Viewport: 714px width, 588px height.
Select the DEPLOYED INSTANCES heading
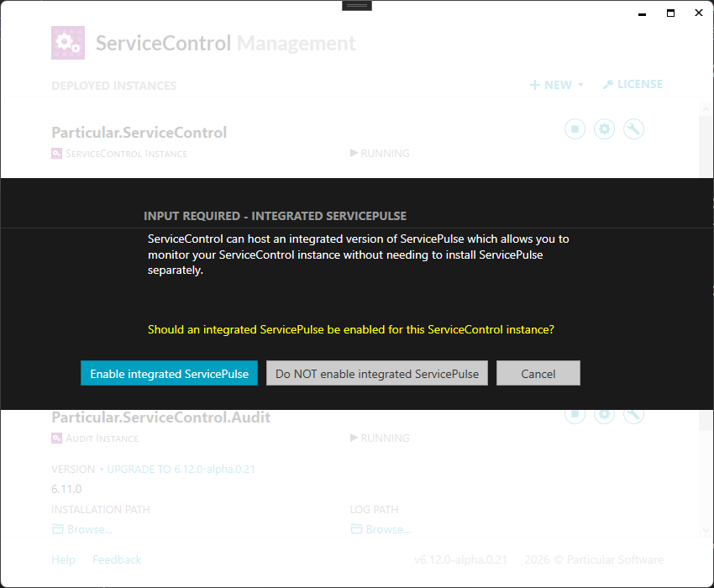[113, 86]
